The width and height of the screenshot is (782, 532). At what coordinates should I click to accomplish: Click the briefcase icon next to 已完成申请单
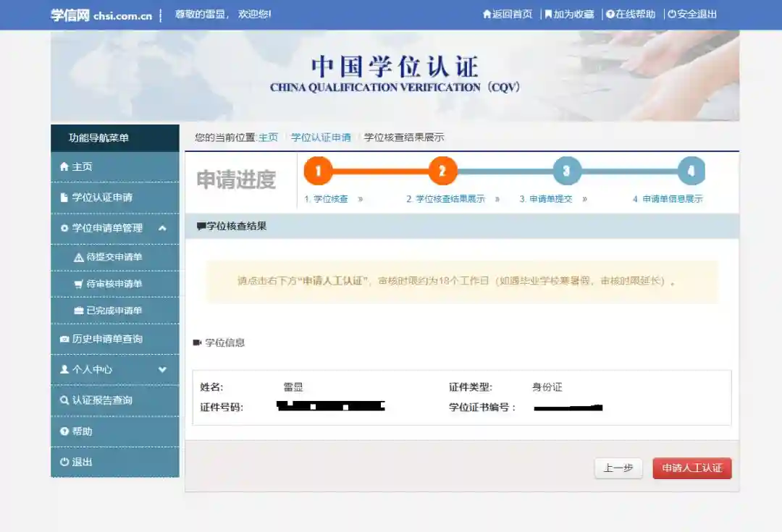tap(78, 311)
